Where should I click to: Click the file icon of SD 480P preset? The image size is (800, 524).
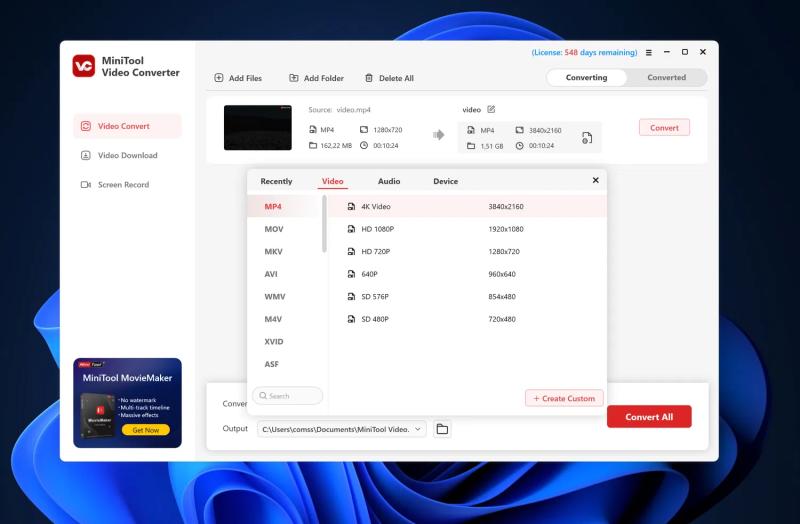tap(351, 319)
